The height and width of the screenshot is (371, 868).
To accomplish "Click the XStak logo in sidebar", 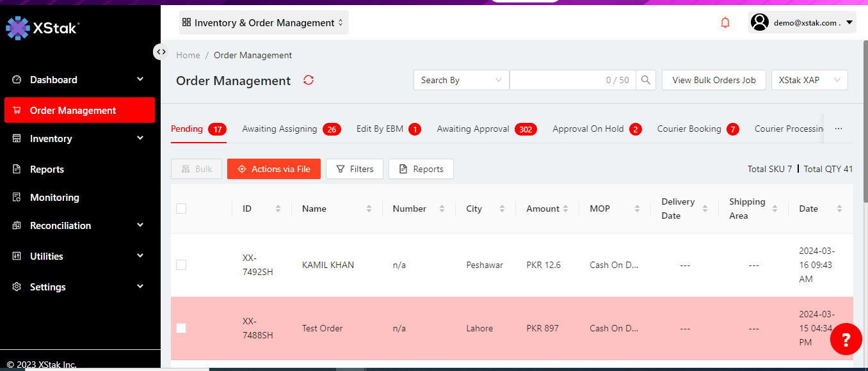I will pos(42,28).
